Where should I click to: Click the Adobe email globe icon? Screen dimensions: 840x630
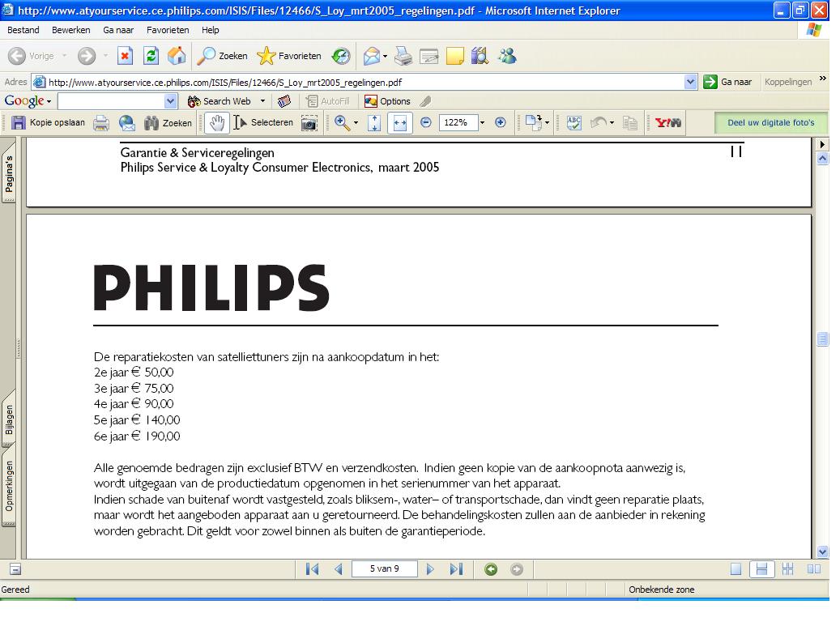(x=127, y=123)
